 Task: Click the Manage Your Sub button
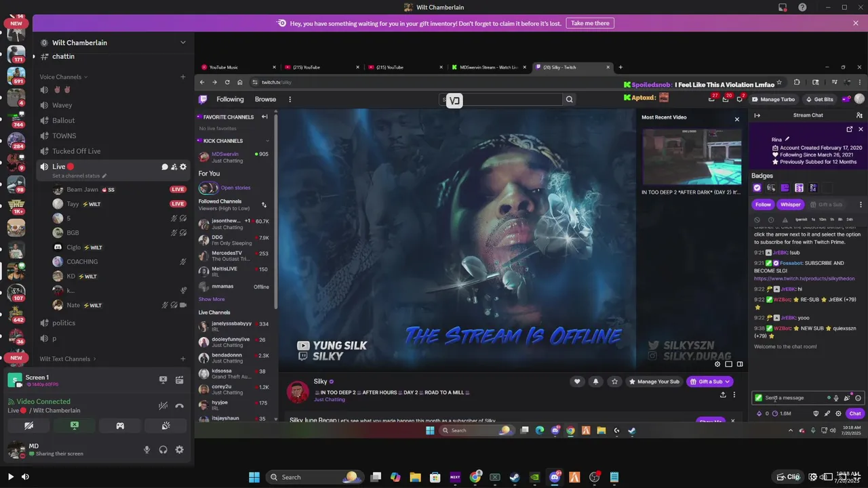coord(654,382)
